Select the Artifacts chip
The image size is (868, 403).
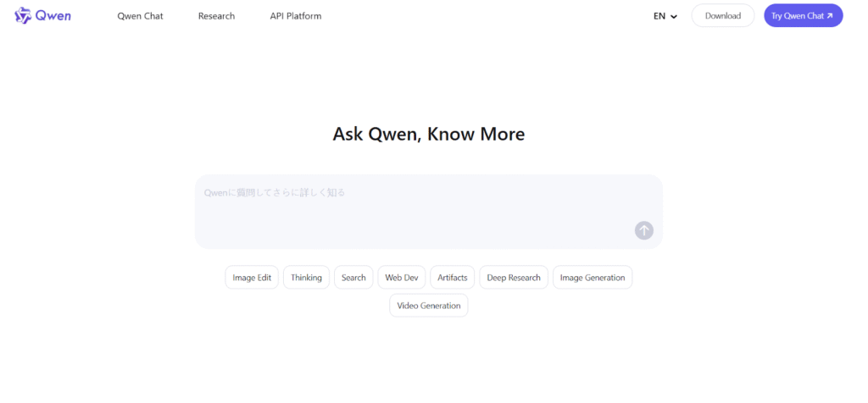coord(453,278)
